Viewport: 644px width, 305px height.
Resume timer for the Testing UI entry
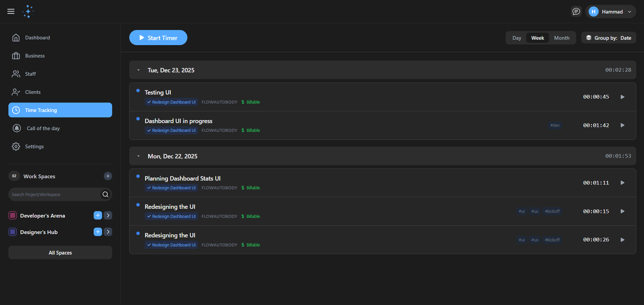click(x=622, y=97)
